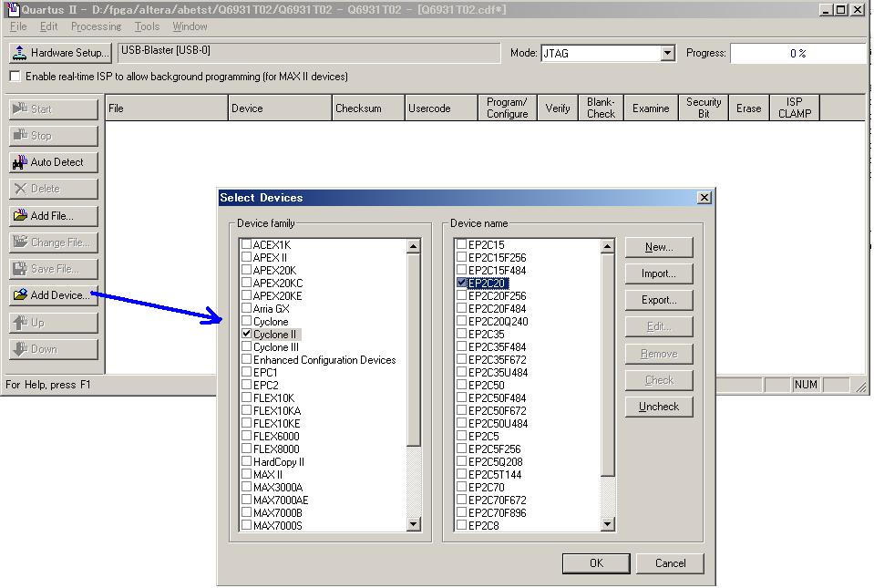Check the Arria GX device family
The height and width of the screenshot is (588, 874).
pos(246,308)
